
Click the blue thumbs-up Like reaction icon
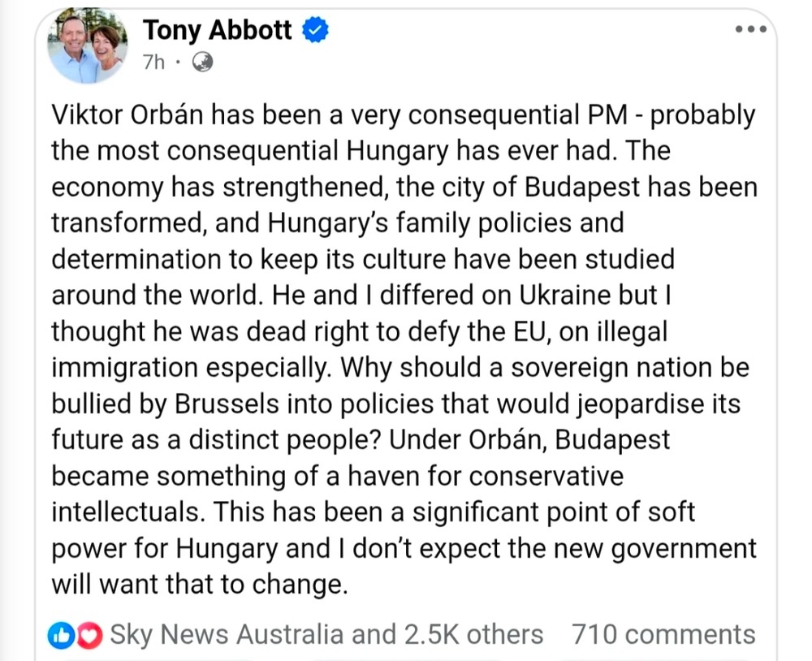point(62,635)
